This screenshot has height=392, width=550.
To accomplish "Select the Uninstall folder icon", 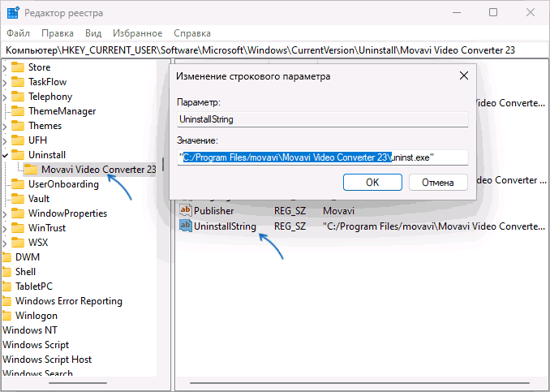I will click(18, 155).
